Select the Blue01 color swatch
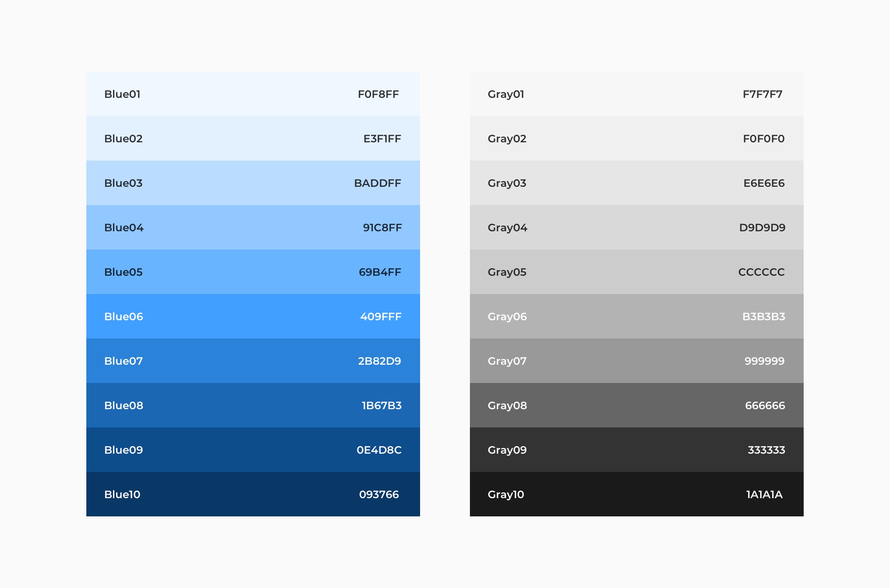The image size is (890, 588). pyautogui.click(x=253, y=94)
